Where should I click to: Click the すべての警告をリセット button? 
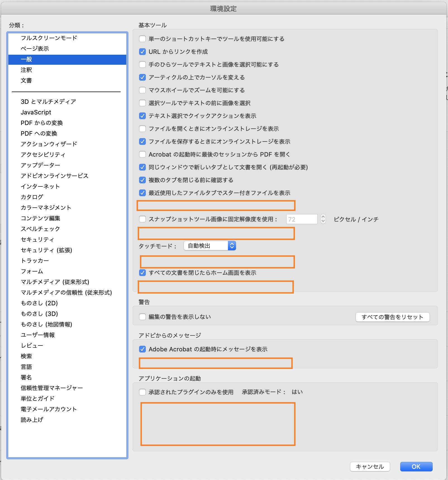tap(392, 317)
